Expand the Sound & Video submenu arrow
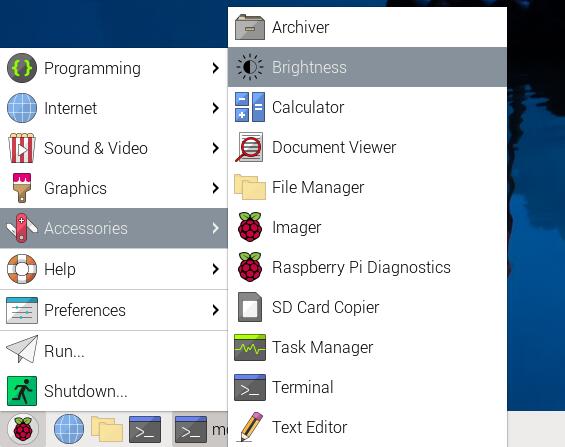The height and width of the screenshot is (447, 565). click(215, 148)
